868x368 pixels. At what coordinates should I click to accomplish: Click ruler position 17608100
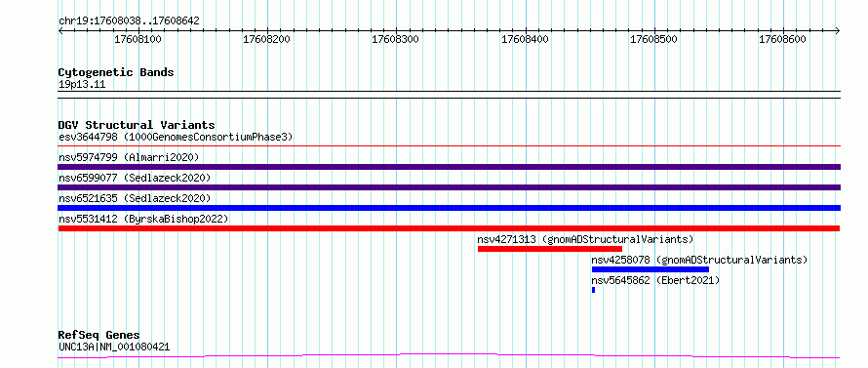click(x=138, y=39)
